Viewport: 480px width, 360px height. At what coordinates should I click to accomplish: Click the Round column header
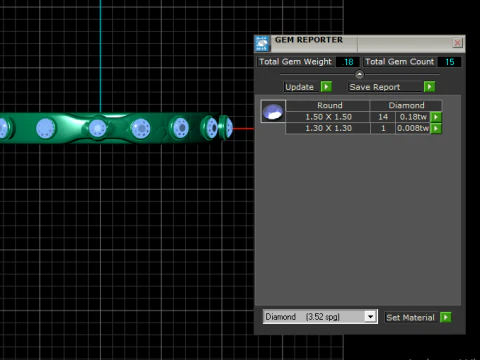(x=329, y=105)
